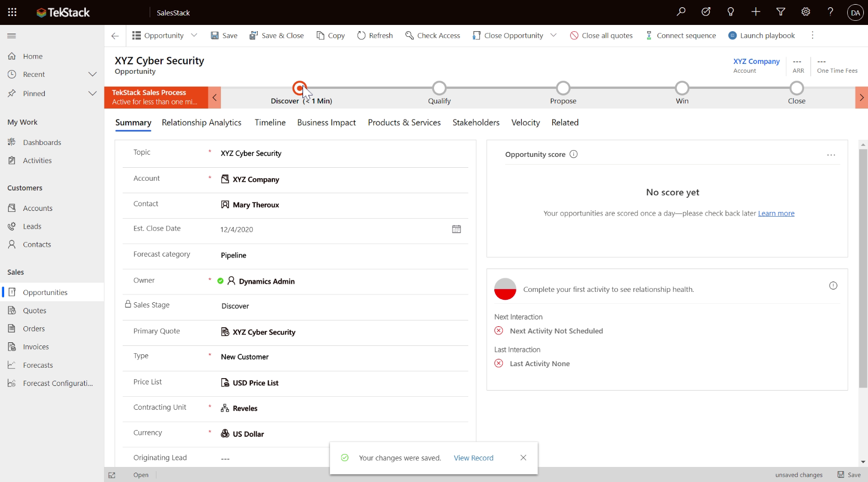Click the Copy command
This screenshot has height=482, width=868.
click(331, 35)
